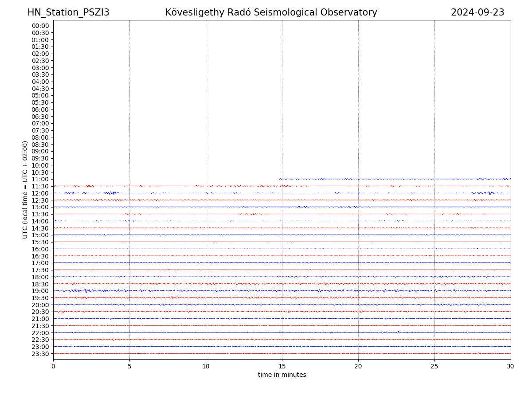Click the 16:30 time row label

[x=40, y=256]
